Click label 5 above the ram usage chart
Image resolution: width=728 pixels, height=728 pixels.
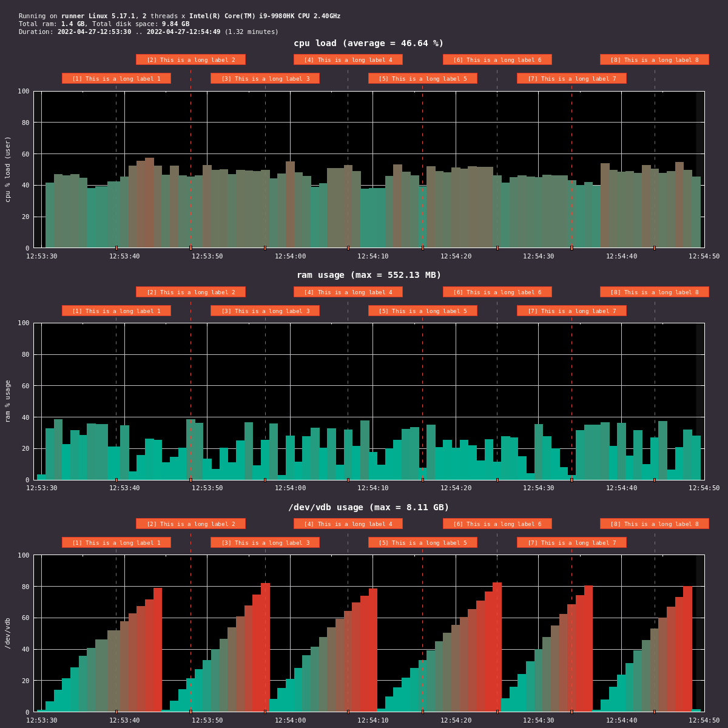[x=422, y=311]
